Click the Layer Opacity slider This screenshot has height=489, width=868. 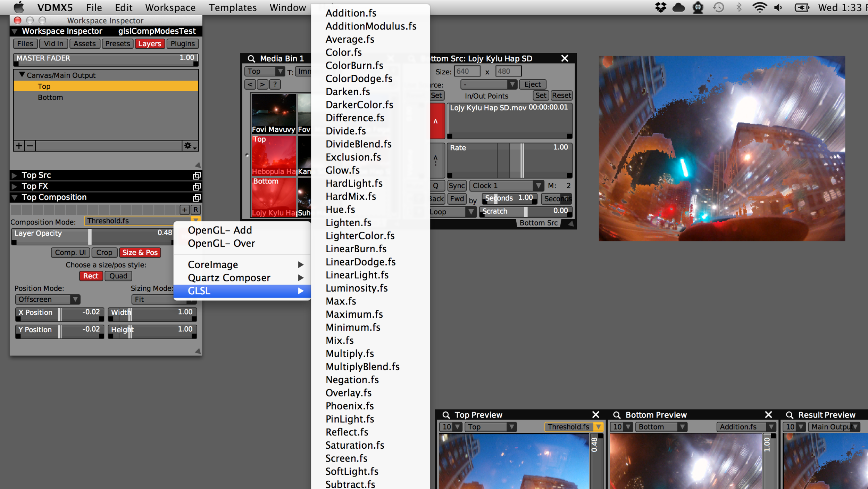(x=93, y=236)
